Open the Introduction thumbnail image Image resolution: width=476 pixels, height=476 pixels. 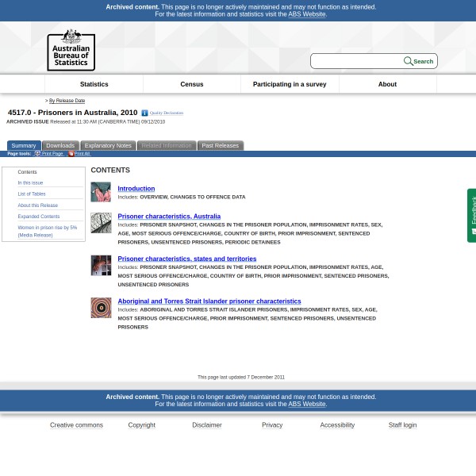coord(101,192)
